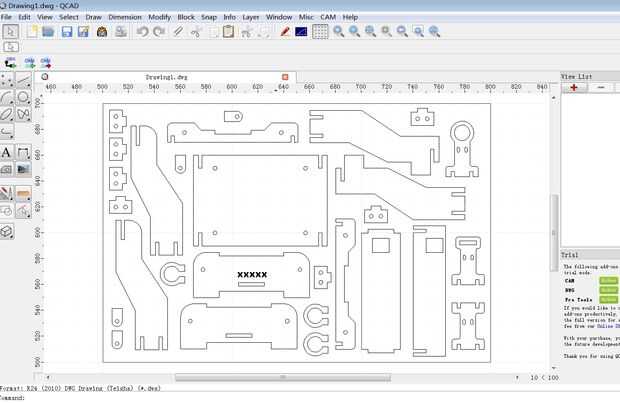The image size is (620, 403).
Task: Add a view with red plus button
Action: [574, 87]
